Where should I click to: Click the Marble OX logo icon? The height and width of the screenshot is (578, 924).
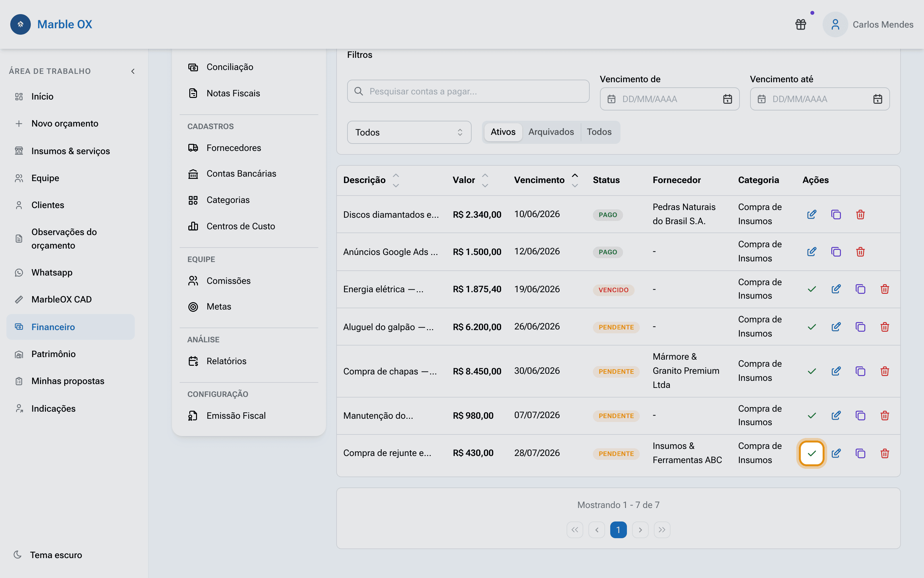click(21, 24)
